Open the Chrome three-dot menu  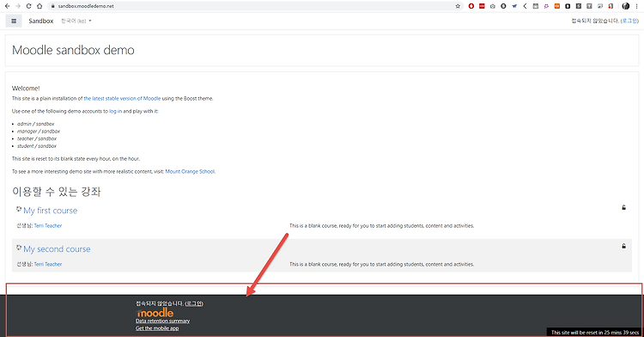(636, 6)
